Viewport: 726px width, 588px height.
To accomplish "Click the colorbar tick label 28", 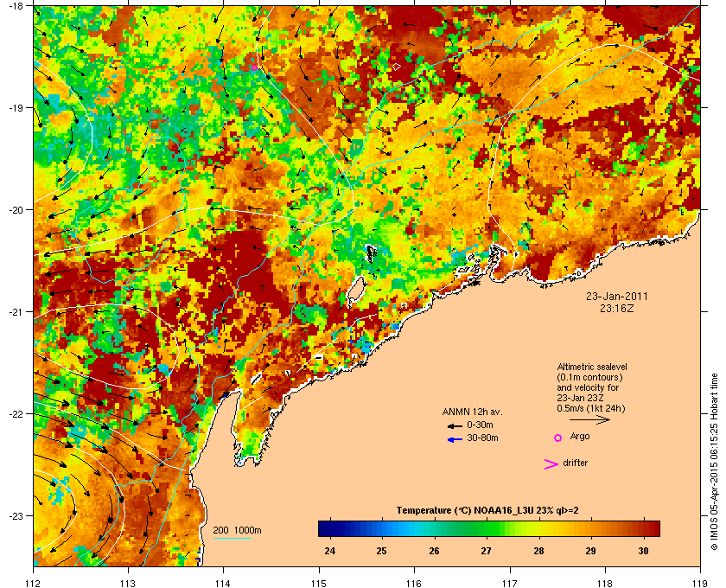I will click(538, 551).
